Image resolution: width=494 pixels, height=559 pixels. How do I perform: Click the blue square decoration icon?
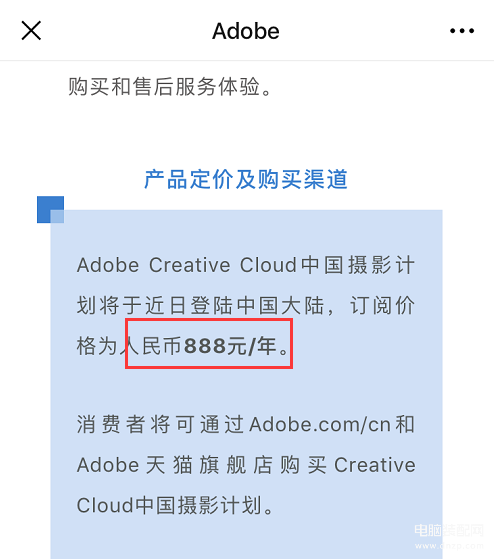[x=50, y=209]
